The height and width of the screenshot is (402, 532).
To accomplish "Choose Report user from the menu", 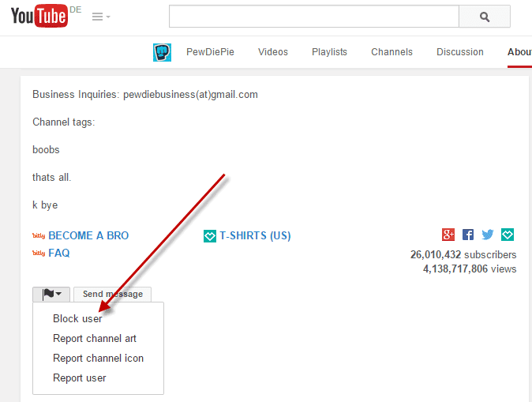I will pos(80,378).
